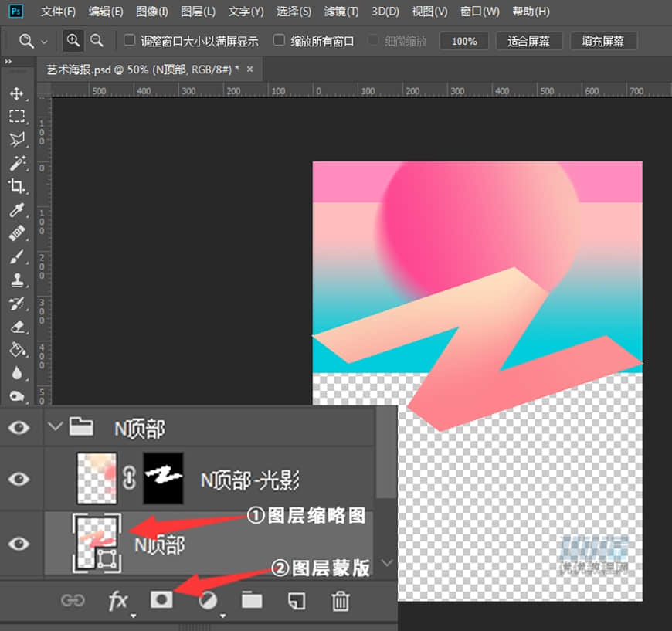
Task: Select the Eraser tool
Action: coord(17,327)
